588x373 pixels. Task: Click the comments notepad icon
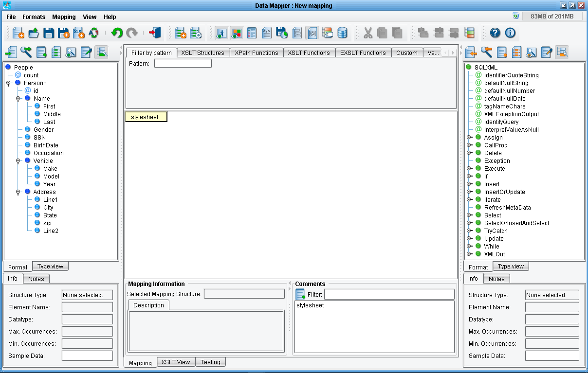click(x=300, y=294)
